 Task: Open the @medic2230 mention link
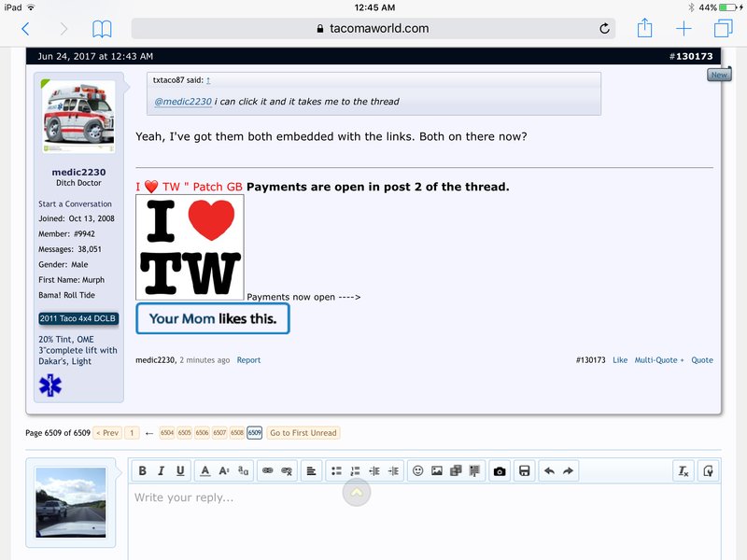point(183,102)
